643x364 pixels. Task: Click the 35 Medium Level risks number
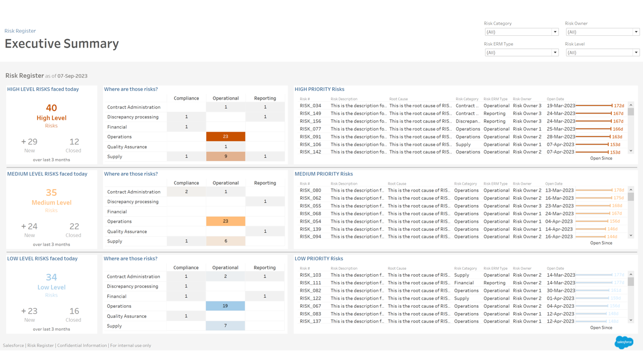tap(51, 193)
